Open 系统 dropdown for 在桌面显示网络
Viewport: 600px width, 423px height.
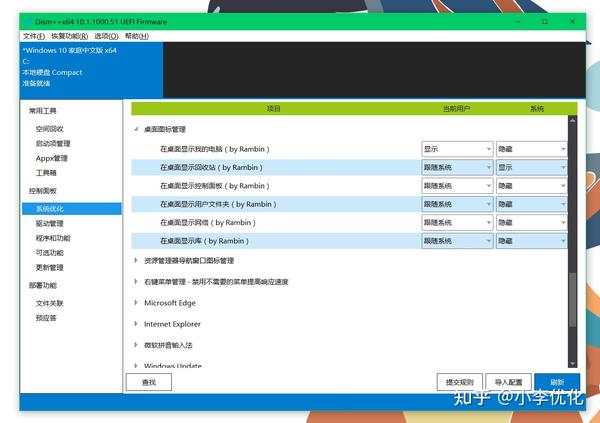click(x=532, y=222)
